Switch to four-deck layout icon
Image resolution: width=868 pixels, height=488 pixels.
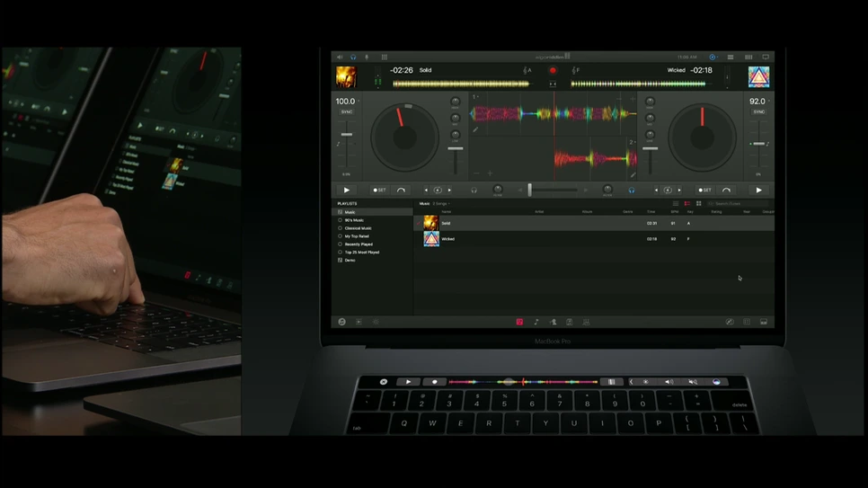(748, 57)
